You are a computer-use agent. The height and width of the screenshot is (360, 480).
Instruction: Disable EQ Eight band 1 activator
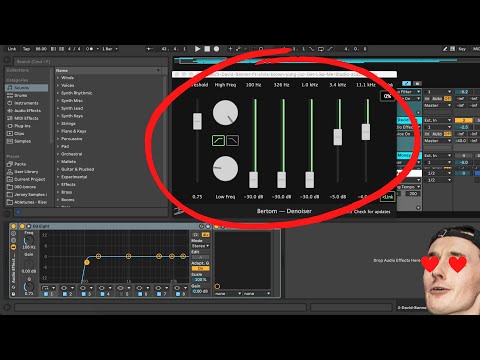(46, 294)
